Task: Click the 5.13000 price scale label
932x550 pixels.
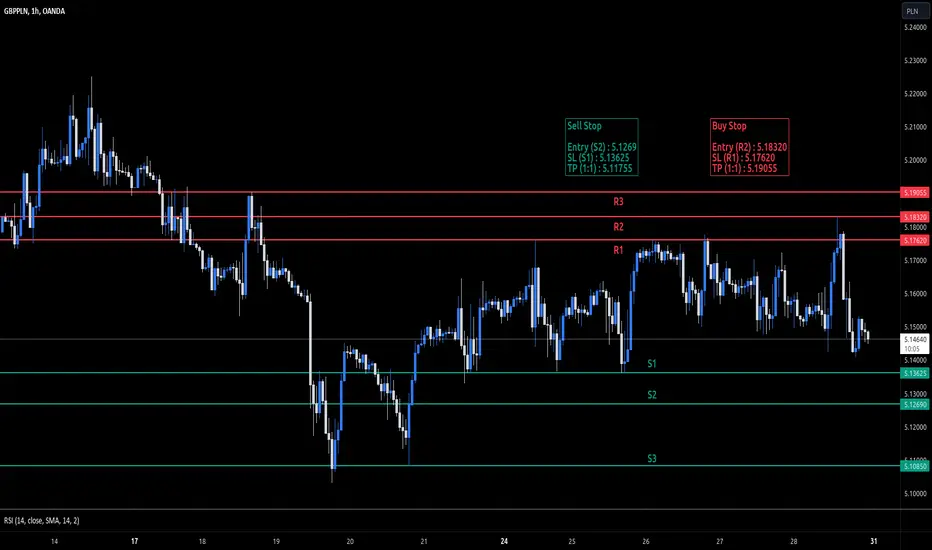Action: coord(915,394)
